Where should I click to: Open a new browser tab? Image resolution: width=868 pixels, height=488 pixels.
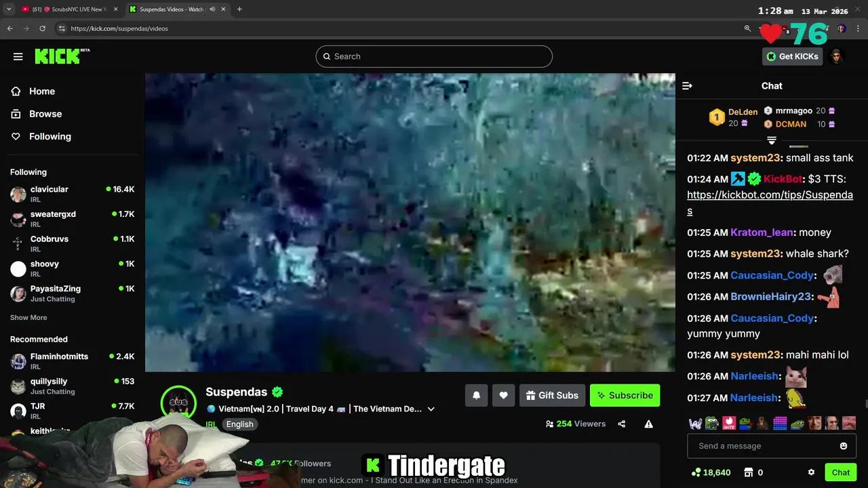pos(239,9)
